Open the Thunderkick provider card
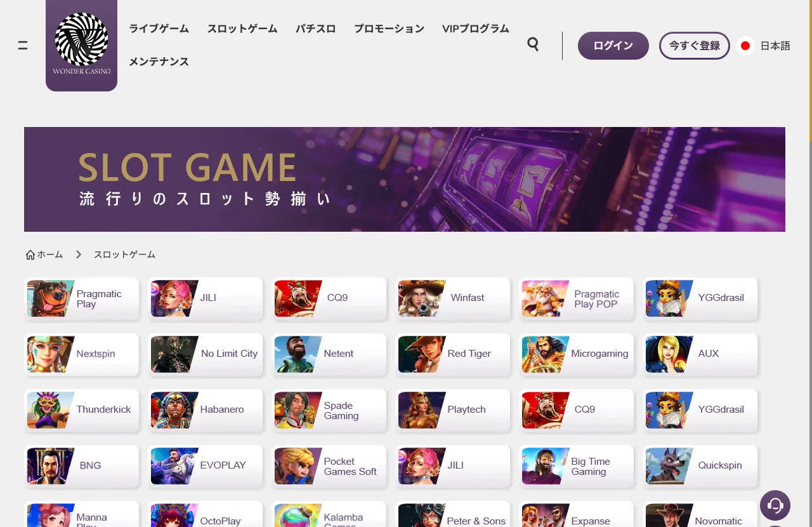 pyautogui.click(x=81, y=410)
